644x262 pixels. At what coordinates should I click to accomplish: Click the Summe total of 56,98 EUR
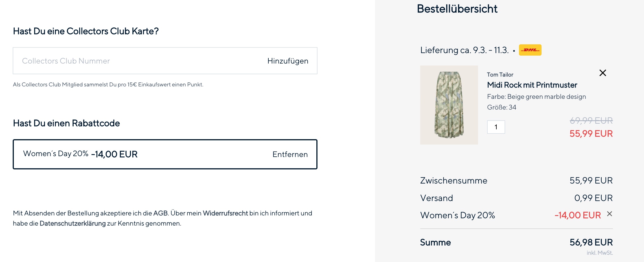pos(591,242)
